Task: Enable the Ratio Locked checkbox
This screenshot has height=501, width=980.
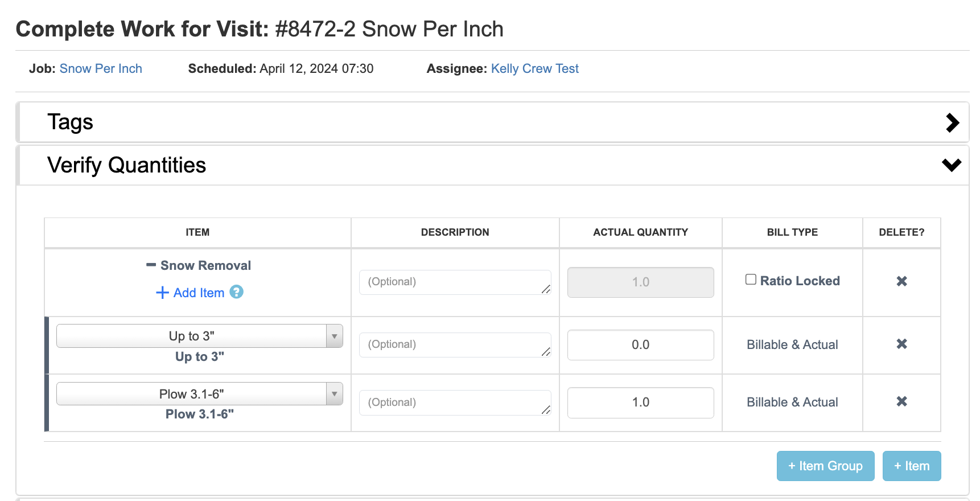Action: click(x=751, y=280)
